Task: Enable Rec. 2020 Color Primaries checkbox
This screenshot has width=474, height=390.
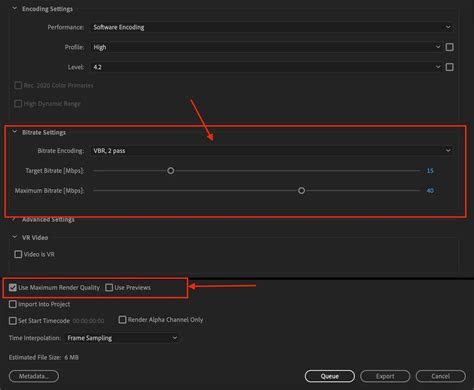Action: tap(18, 86)
